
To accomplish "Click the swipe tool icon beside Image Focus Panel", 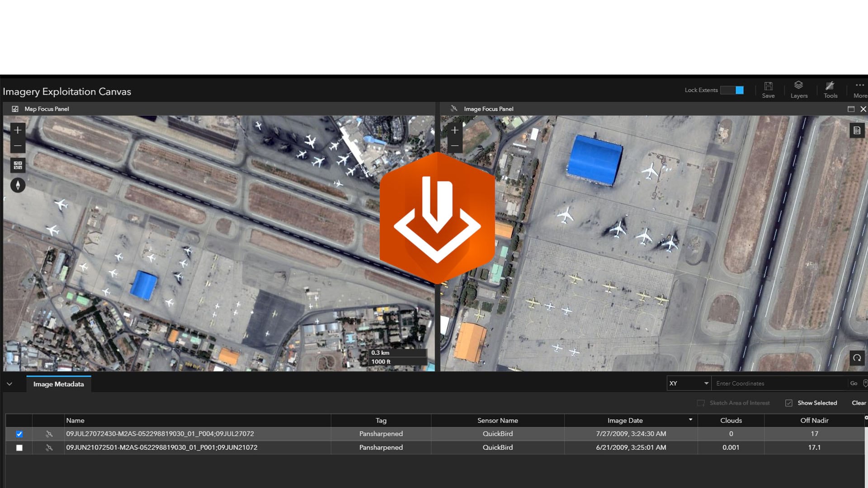I will click(454, 108).
